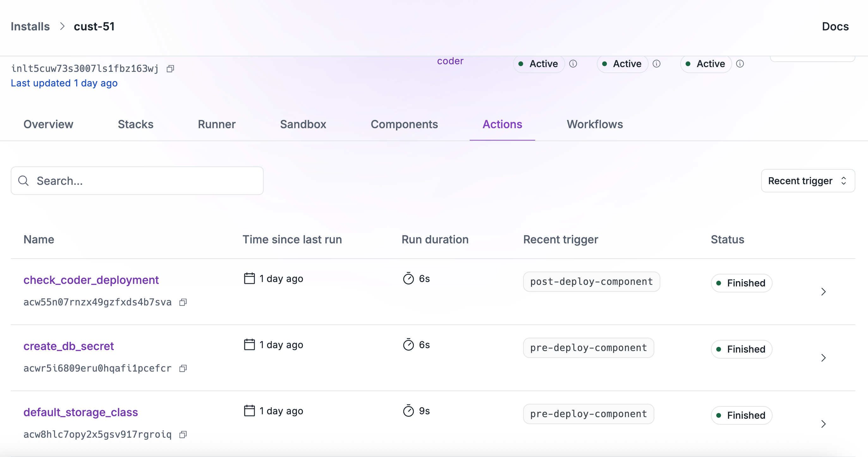The image size is (868, 457).
Task: Open the Recent trigger sort dropdown
Action: pos(808,181)
